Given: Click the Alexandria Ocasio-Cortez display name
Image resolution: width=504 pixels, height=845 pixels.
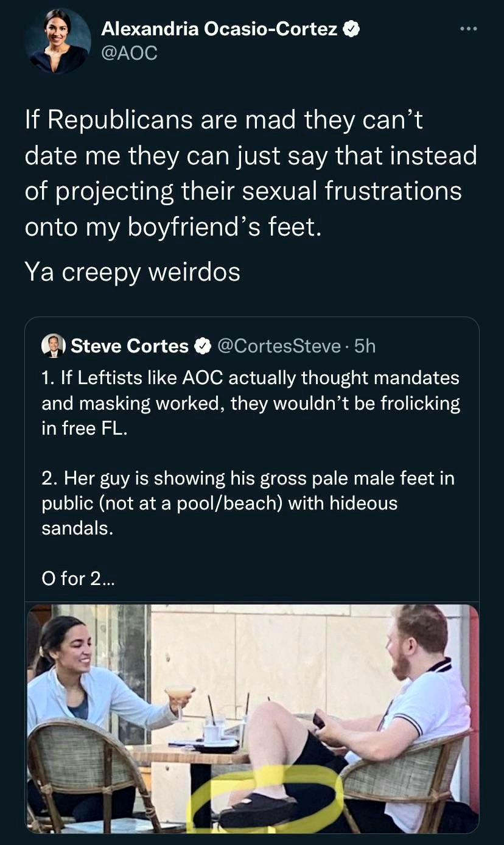Looking at the screenshot, I should click(219, 28).
